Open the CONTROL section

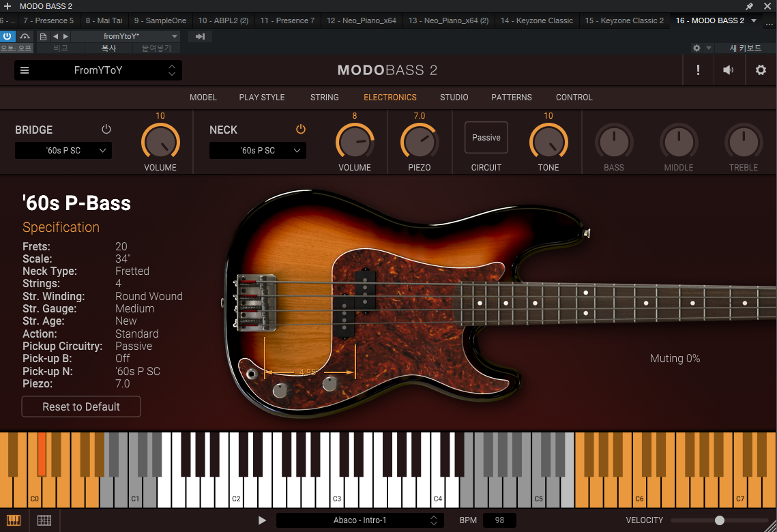[x=574, y=97]
